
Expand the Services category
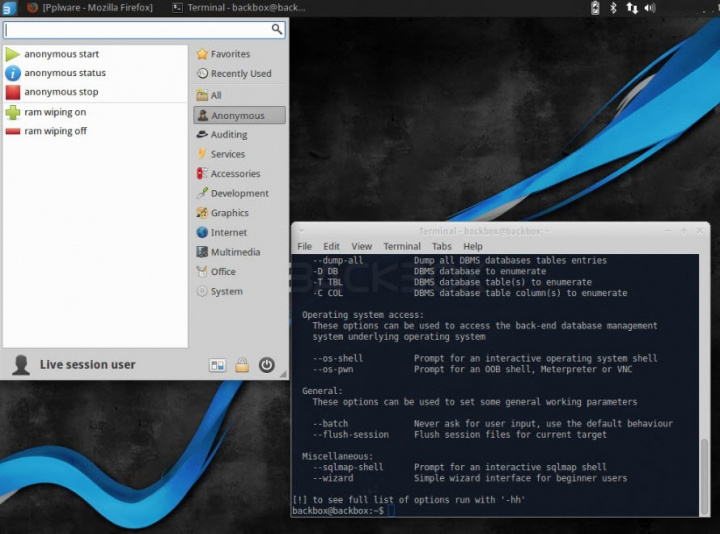[227, 154]
